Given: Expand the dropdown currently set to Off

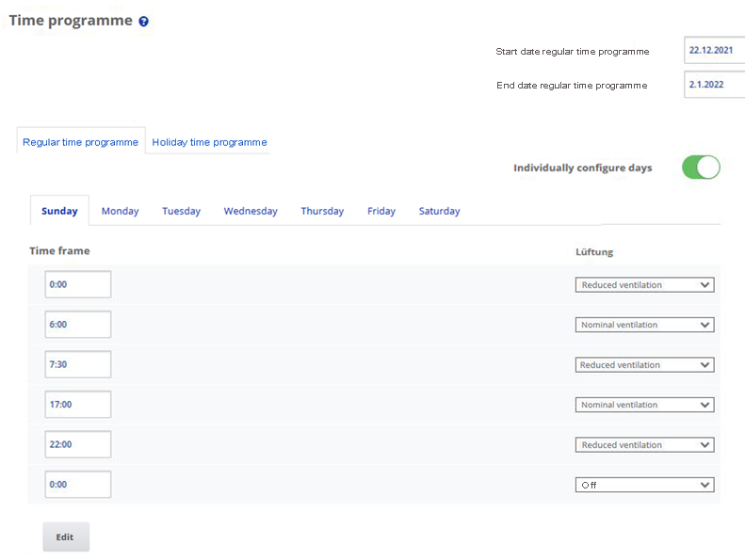Looking at the screenshot, I should coord(644,485).
